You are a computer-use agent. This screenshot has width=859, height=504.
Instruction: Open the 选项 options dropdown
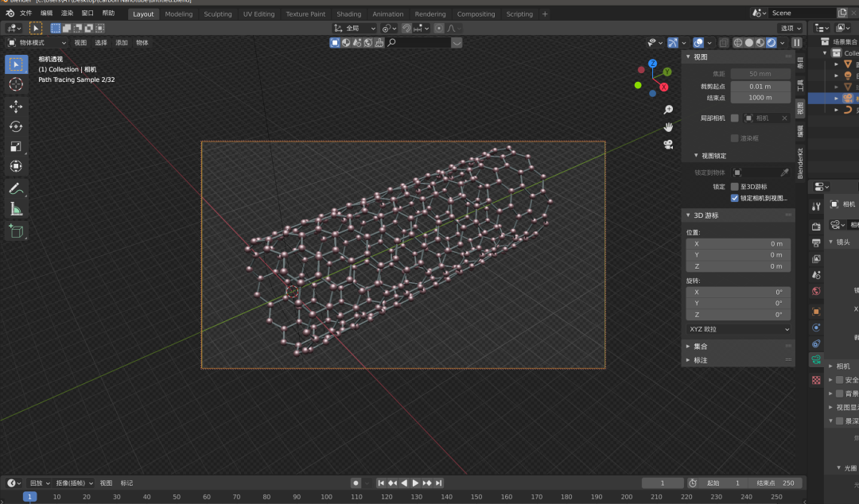791,29
